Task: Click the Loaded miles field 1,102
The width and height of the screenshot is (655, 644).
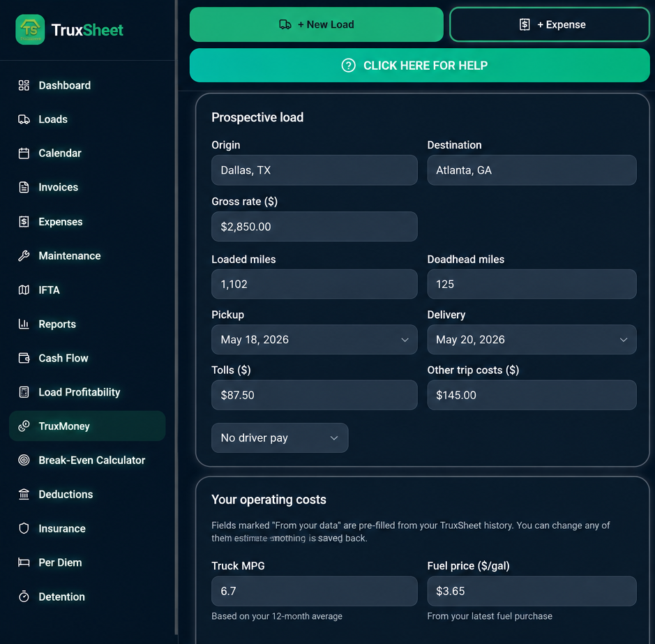Action: point(314,284)
